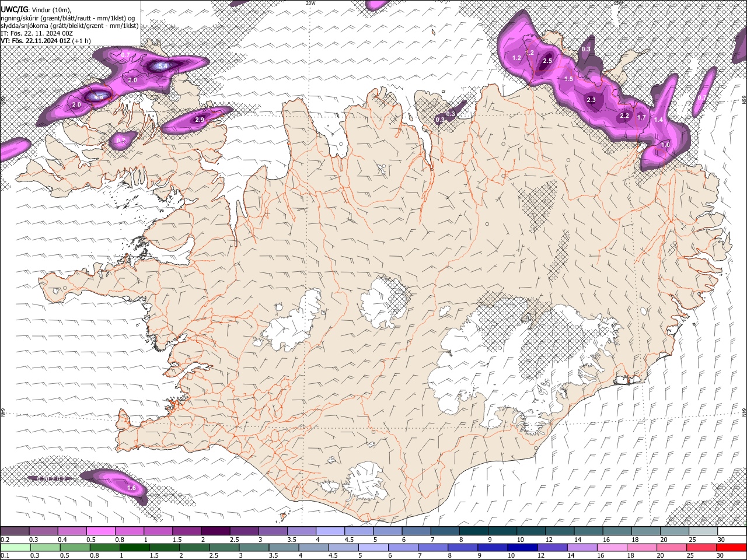The width and height of the screenshot is (747, 560).
Task: Click the 3.5 label in the top legend row
Action: [292, 540]
